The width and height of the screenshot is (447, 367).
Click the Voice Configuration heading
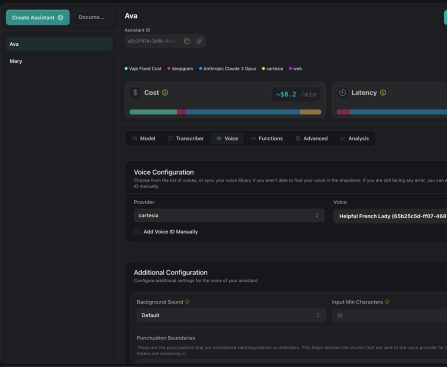click(x=164, y=172)
